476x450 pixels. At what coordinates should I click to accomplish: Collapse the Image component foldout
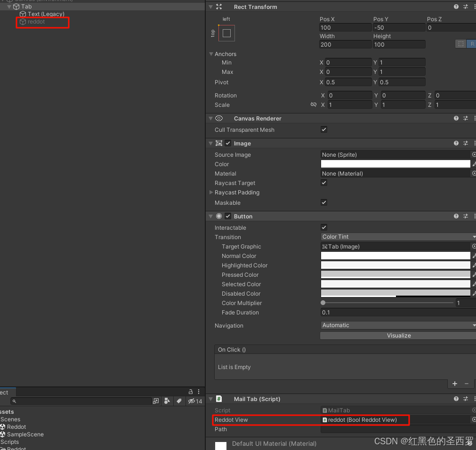tap(210, 143)
